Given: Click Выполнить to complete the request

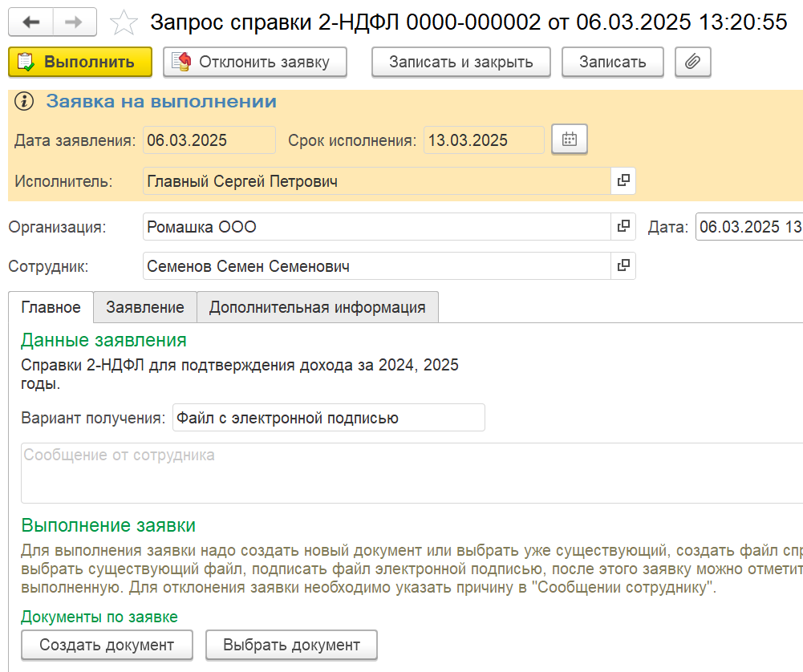Looking at the screenshot, I should point(80,62).
